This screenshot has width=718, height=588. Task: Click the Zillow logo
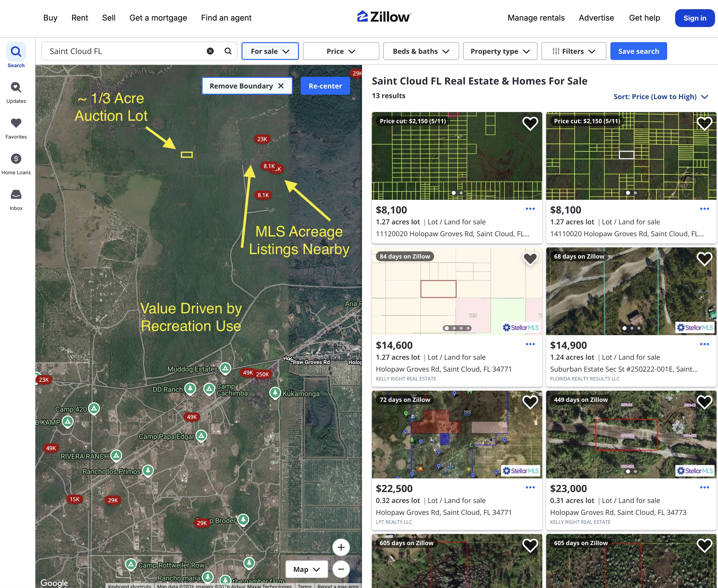click(x=384, y=17)
